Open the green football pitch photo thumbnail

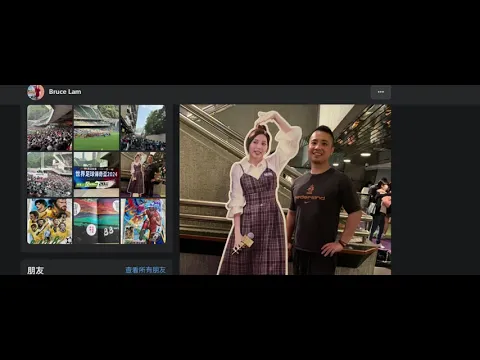[96, 128]
